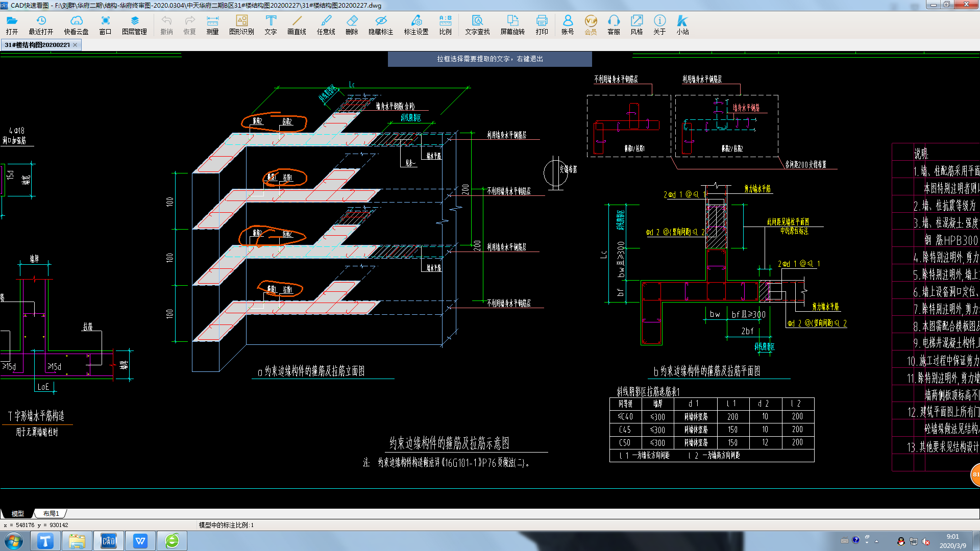Select the 删除 eraser tool

point(352,25)
